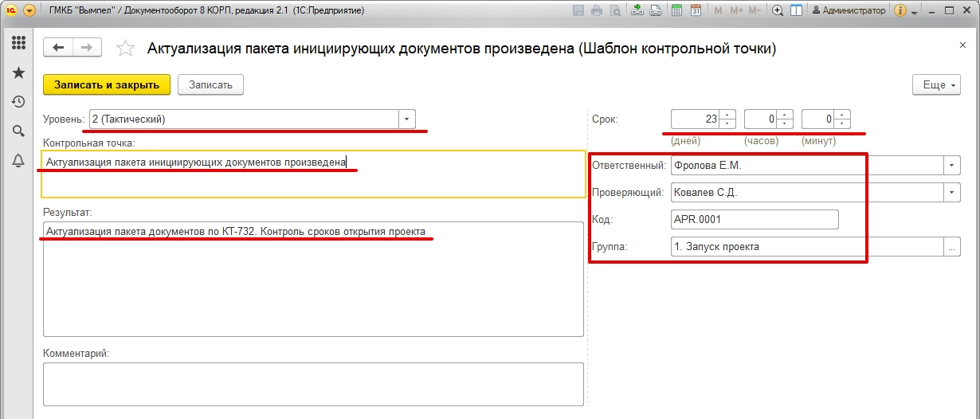Open Favorites star in left sidebar
The height and width of the screenshot is (419, 980).
pyautogui.click(x=18, y=72)
